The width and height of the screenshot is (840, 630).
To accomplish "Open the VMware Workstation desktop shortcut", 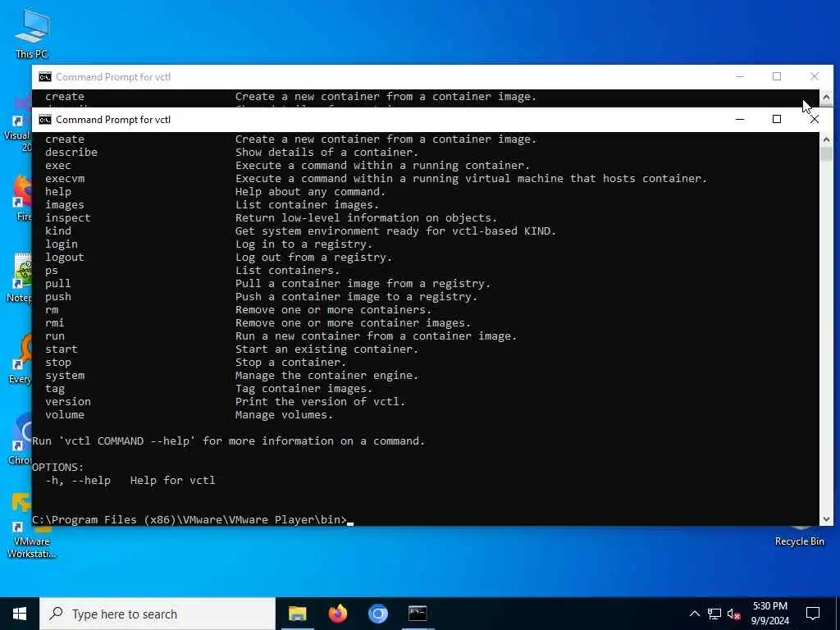I will [31, 525].
